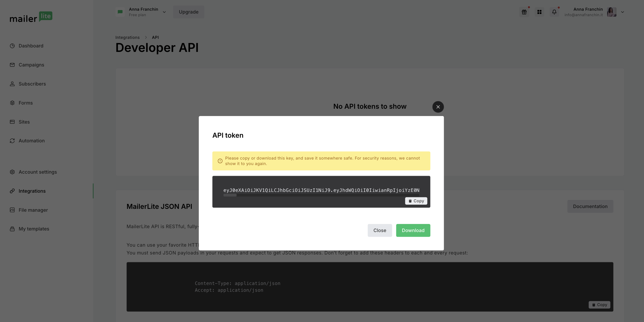Click the Integrations breadcrumb link
Image resolution: width=644 pixels, height=322 pixels.
coord(127,38)
